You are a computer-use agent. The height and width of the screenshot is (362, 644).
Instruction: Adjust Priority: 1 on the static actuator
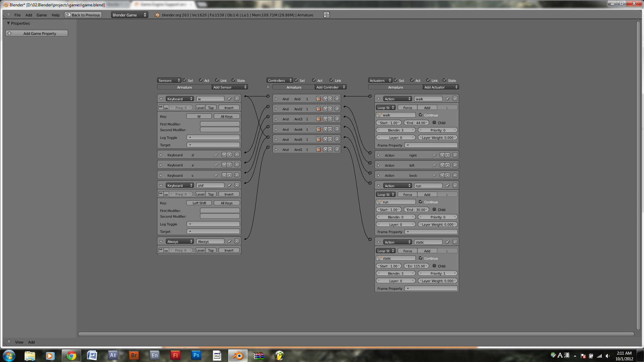point(438,273)
